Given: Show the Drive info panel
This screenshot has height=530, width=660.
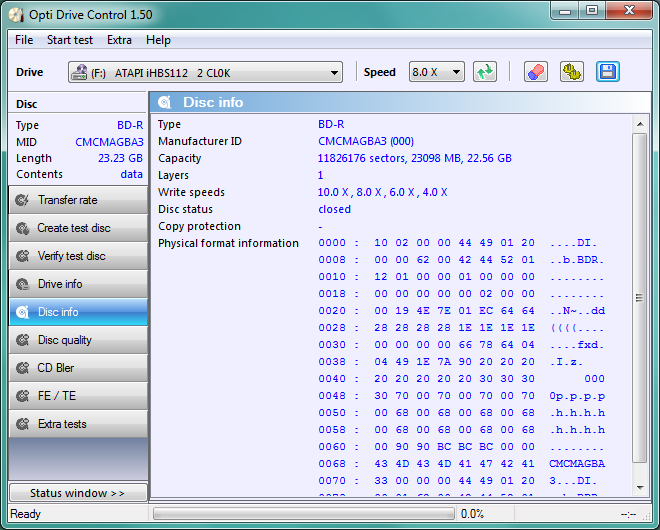Looking at the screenshot, I should [x=78, y=284].
